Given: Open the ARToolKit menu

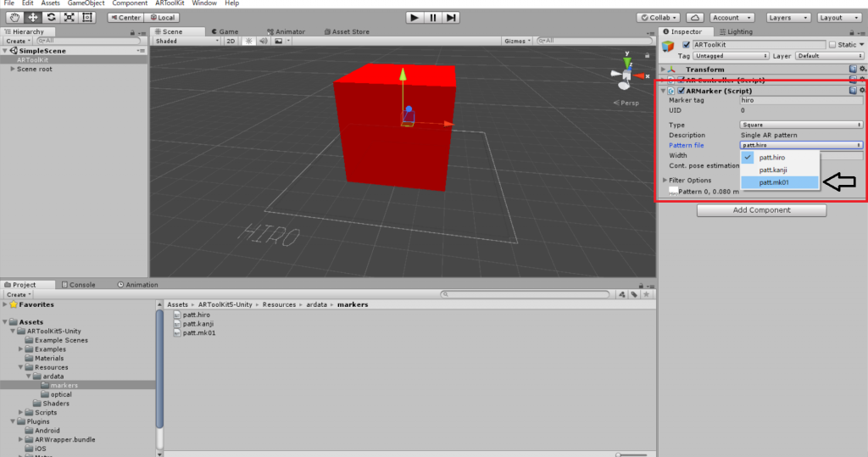Looking at the screenshot, I should [x=171, y=3].
